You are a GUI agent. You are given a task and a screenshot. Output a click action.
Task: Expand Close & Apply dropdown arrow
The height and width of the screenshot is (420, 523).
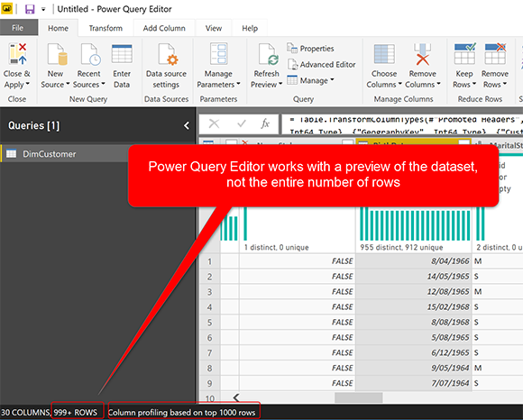pyautogui.click(x=28, y=84)
